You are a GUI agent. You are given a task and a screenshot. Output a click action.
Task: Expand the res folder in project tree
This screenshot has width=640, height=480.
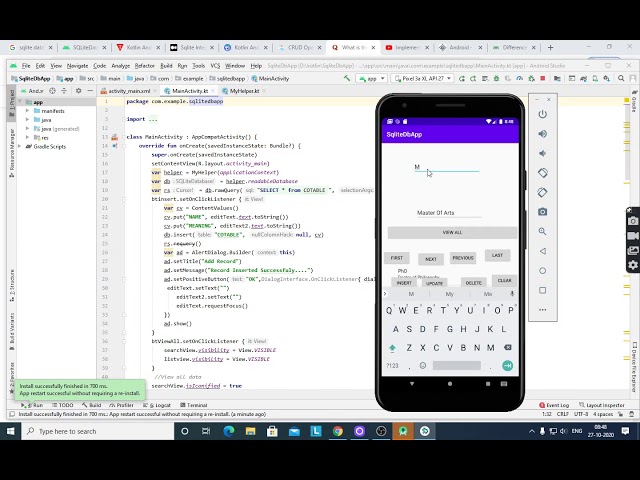27,138
